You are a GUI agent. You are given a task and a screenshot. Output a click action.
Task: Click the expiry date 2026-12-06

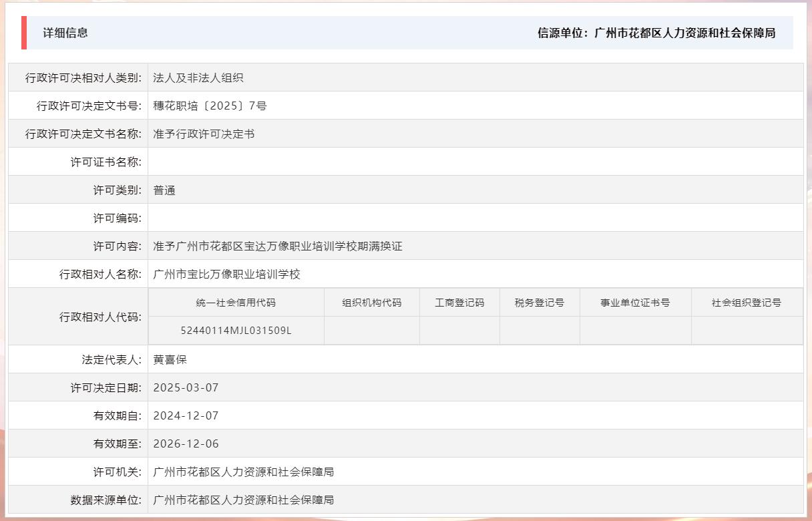point(184,443)
